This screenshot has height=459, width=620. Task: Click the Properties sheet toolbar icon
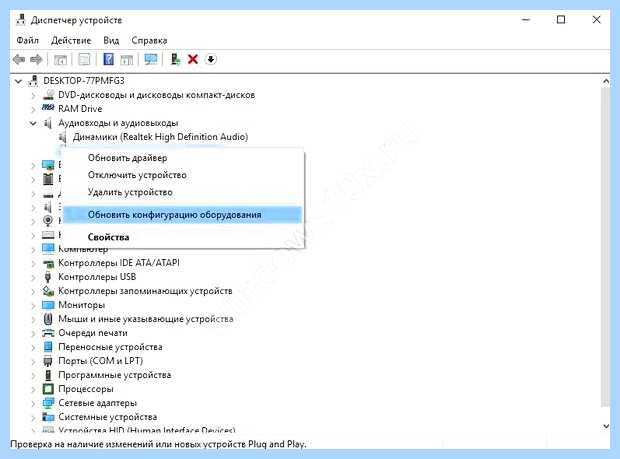pos(84,60)
